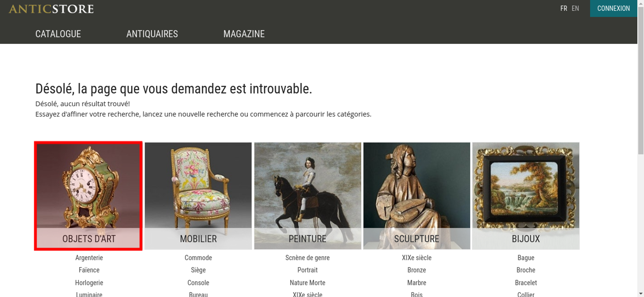Open the Catalogue menu

[58, 34]
